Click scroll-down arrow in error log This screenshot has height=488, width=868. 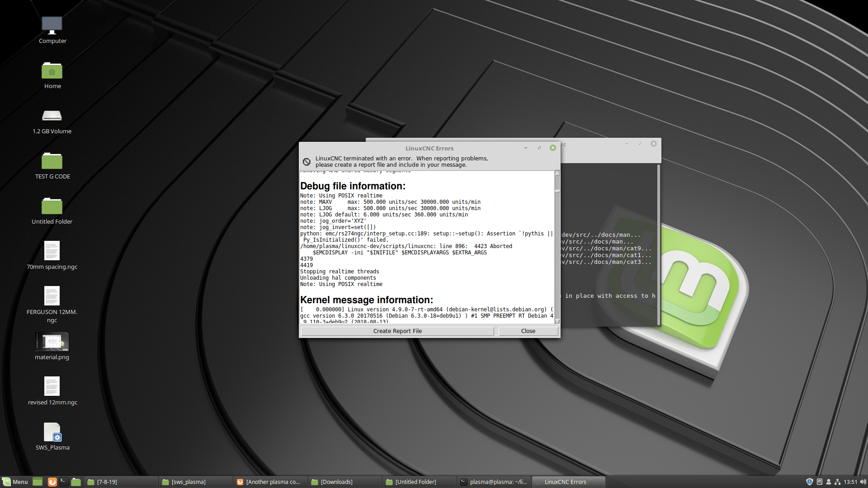click(557, 321)
